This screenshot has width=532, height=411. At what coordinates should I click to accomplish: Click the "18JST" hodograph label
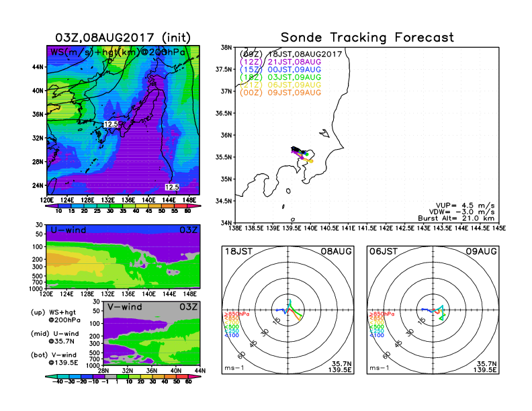pyautogui.click(x=238, y=251)
